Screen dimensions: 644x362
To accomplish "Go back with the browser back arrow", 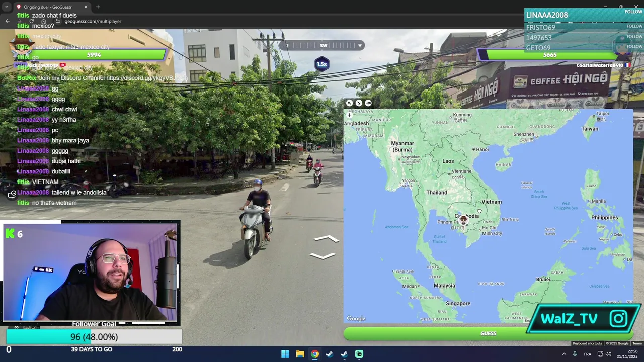I will pos(7,21).
